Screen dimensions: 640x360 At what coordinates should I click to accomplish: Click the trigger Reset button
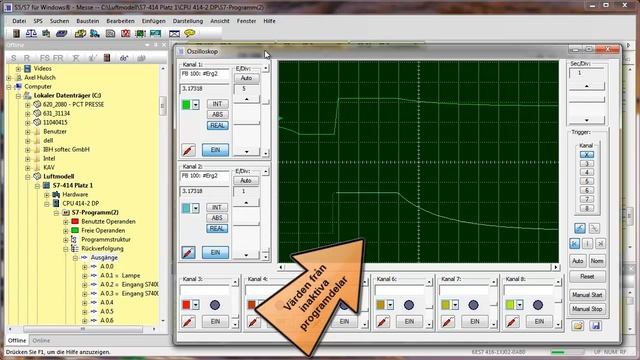pos(587,277)
